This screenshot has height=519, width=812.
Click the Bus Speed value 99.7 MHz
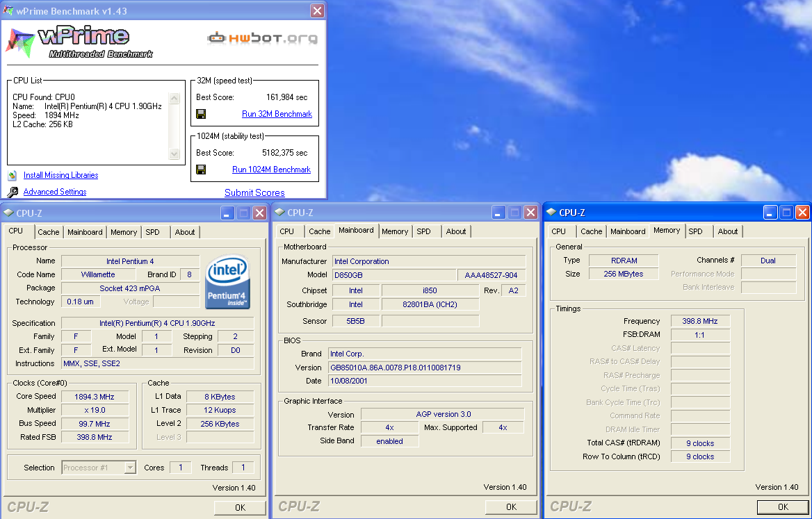[x=95, y=424]
